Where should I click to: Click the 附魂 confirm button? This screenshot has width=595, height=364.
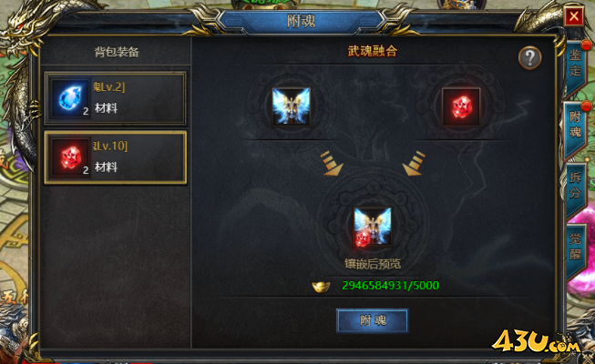(x=373, y=320)
